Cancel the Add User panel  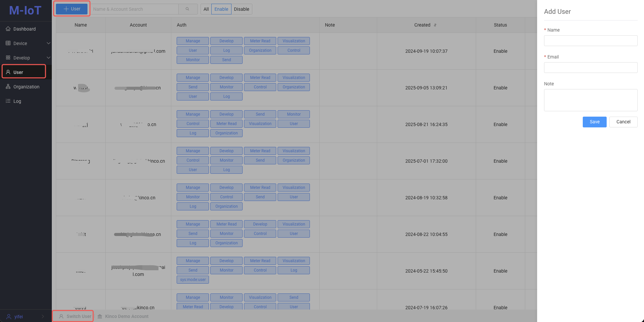623,122
